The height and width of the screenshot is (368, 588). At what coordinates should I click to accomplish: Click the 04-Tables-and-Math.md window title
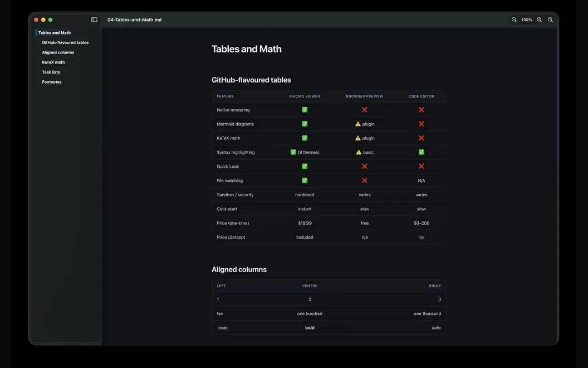(x=135, y=20)
